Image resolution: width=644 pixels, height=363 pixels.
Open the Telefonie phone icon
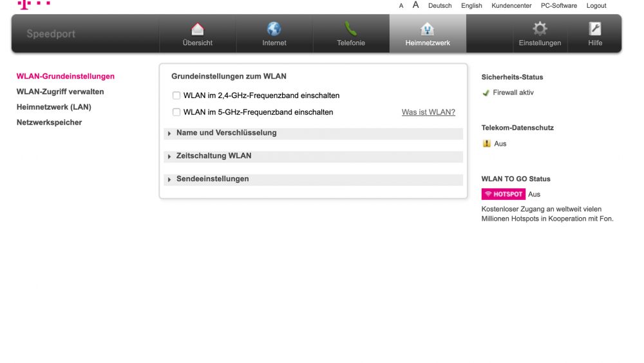tap(351, 29)
